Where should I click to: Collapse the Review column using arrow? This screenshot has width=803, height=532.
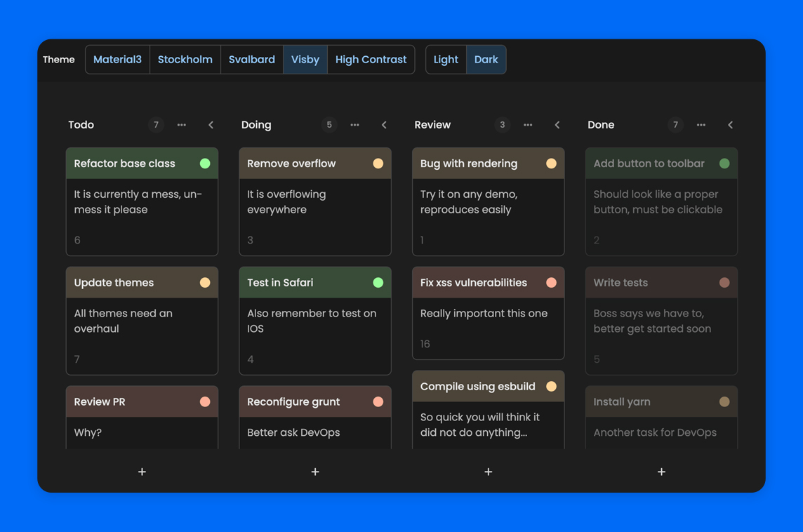[x=557, y=125]
